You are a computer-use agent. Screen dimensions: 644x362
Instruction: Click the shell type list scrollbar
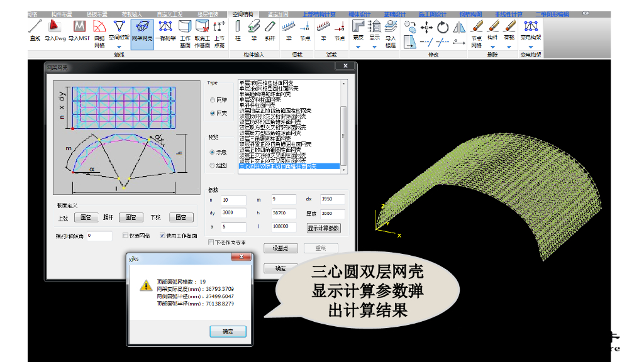click(x=343, y=126)
